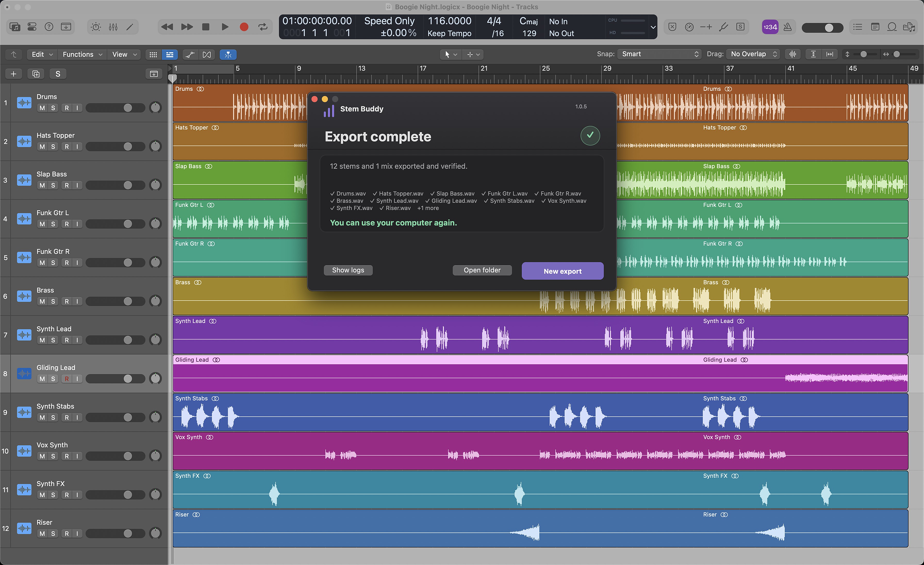The width and height of the screenshot is (924, 565).
Task: Open the Note Pads icon
Action: click(875, 27)
